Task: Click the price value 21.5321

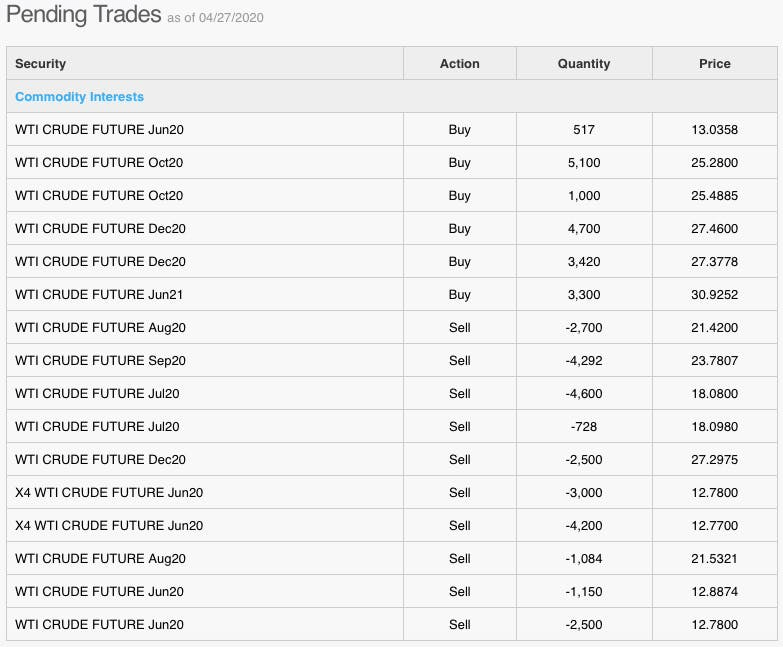Action: [714, 559]
